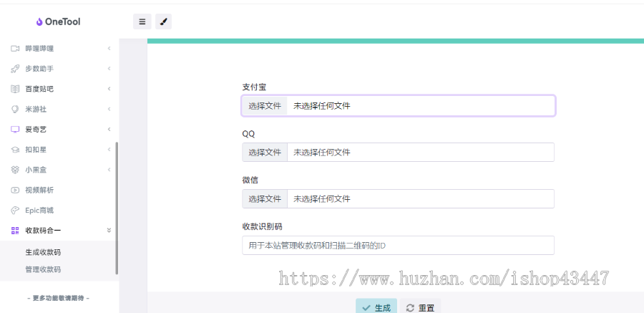Click the 支付宝 未选择任何文件 field
Screen dimensions: 644x313
[x=398, y=106]
